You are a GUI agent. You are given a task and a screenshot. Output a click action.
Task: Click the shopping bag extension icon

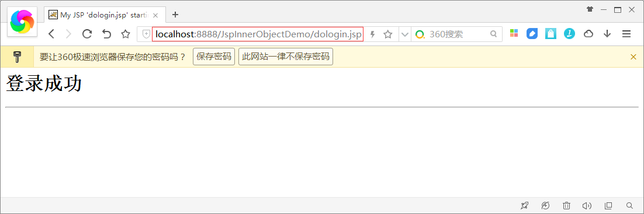coord(550,34)
